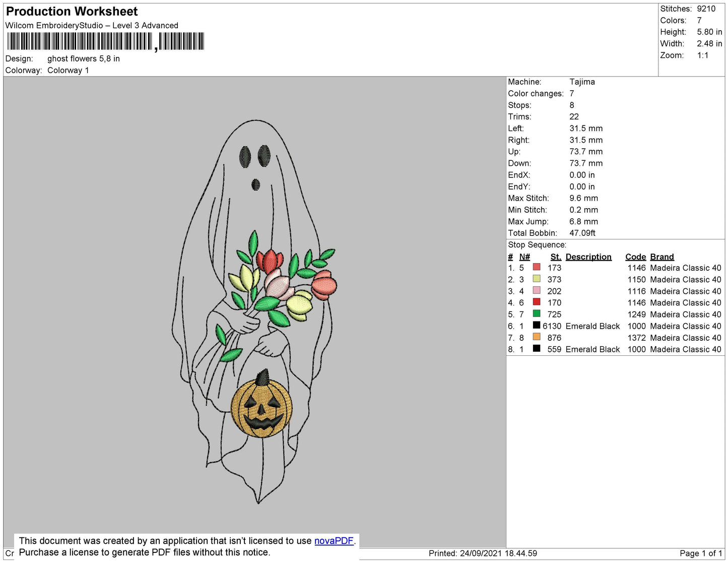The height and width of the screenshot is (563, 728).
Task: Click the Left value '31.5 mm'
Action: (586, 128)
